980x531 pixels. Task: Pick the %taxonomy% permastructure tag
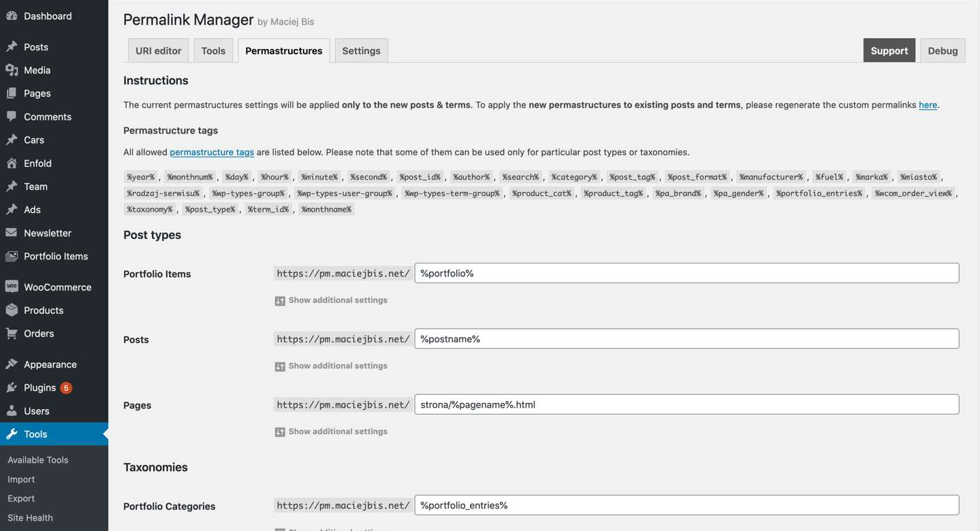pos(150,209)
